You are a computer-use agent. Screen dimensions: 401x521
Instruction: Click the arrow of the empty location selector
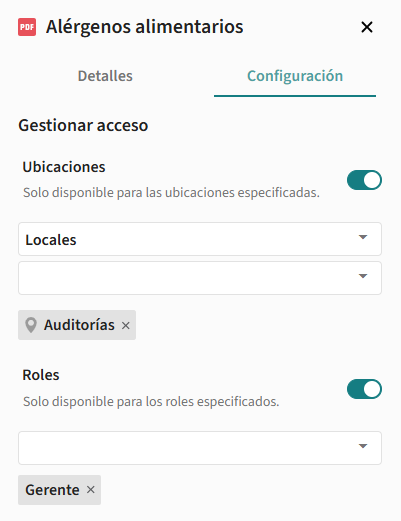tap(363, 276)
